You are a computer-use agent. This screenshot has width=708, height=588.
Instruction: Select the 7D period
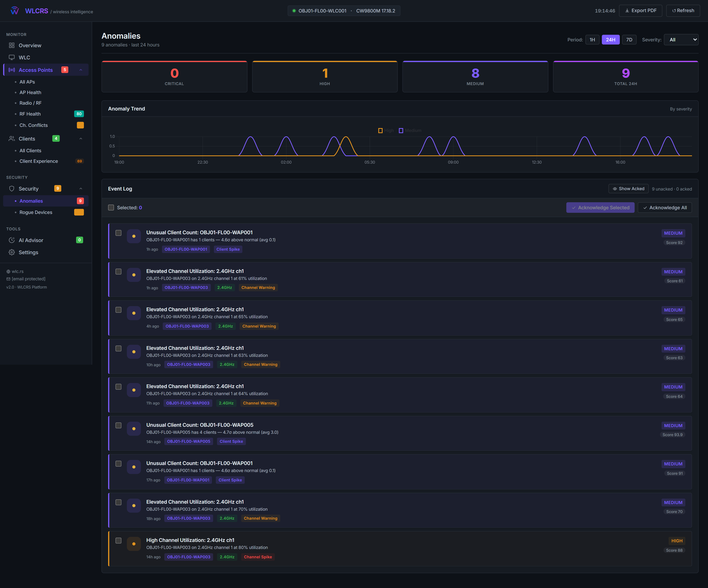(x=629, y=39)
